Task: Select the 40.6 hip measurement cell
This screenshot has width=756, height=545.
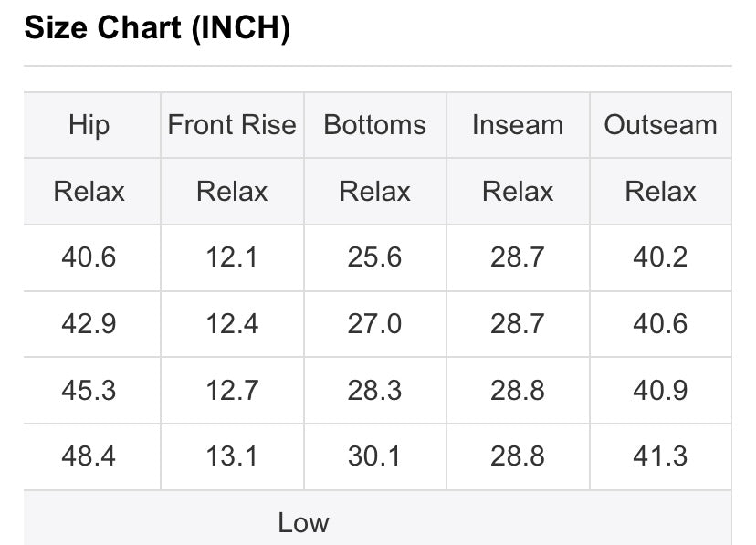Action: tap(89, 257)
